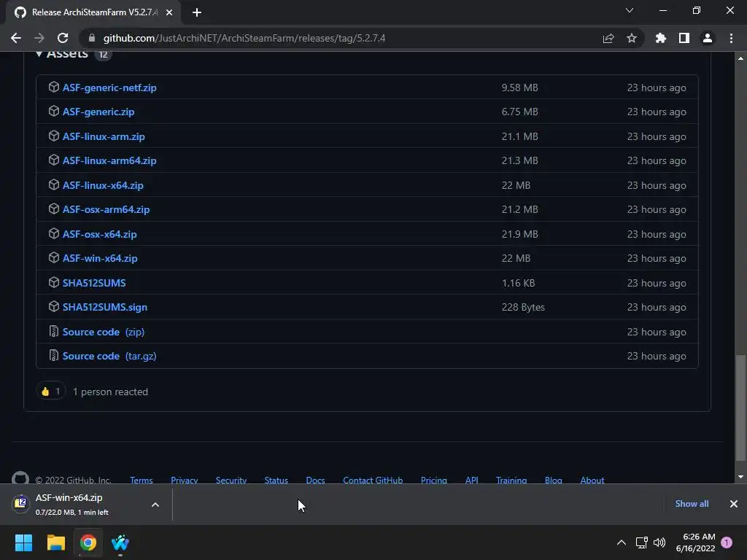Click the package icon beside SHA512SUMS.sign
Image resolution: width=747 pixels, height=560 pixels.
[54, 307]
